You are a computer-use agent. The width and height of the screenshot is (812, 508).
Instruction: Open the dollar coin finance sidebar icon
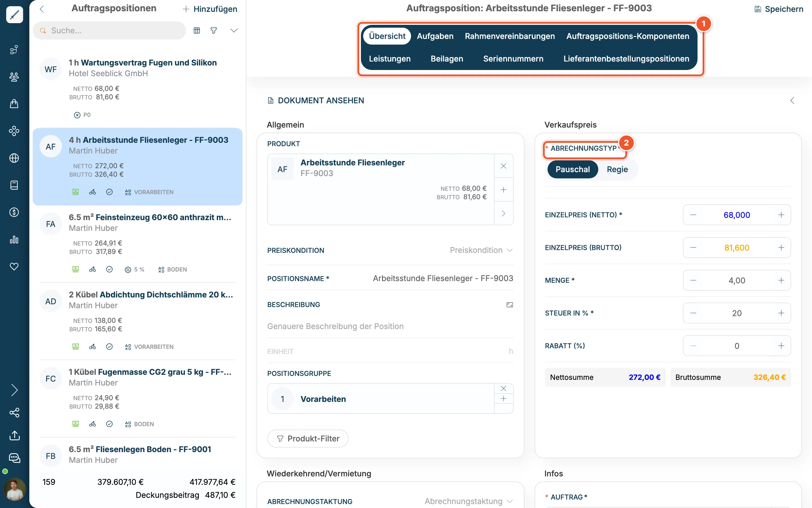[x=14, y=212]
